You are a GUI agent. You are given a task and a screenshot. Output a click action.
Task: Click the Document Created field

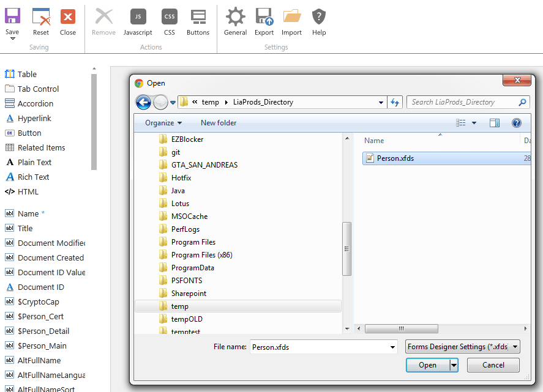pos(44,257)
